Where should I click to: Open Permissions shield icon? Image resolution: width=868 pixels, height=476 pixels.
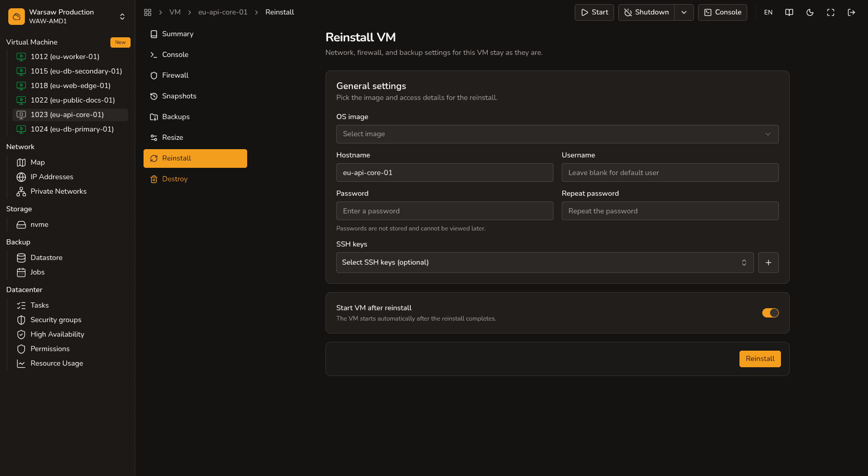click(21, 349)
